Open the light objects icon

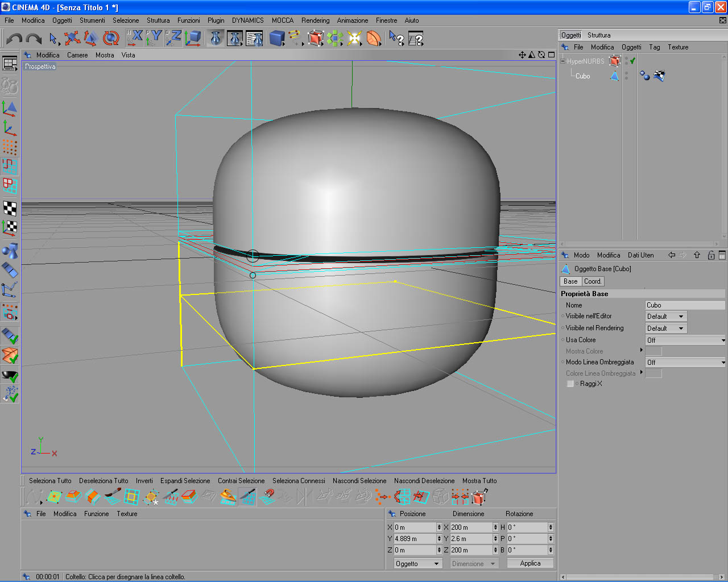tap(354, 39)
